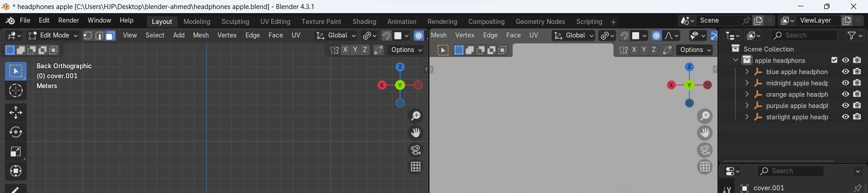Screen dimensions: 868x193
Task: Click the new scene button beside Scene name
Action: pos(758,21)
